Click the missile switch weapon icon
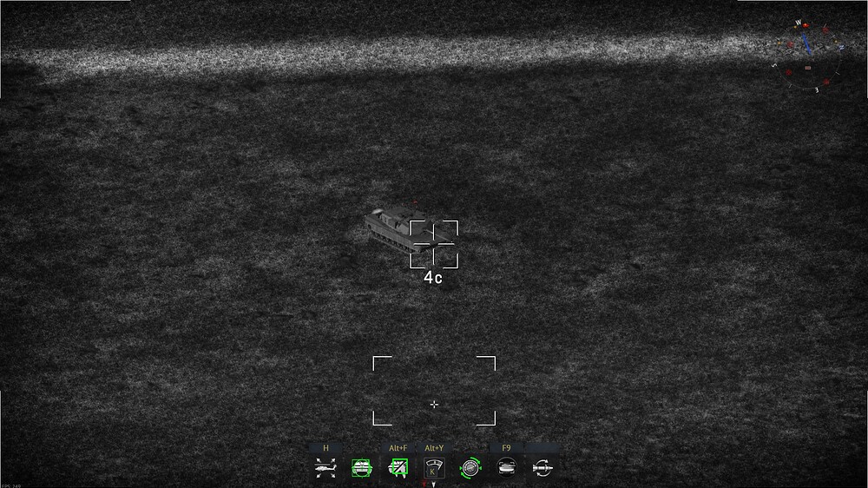The height and width of the screenshot is (488, 868). [542, 468]
